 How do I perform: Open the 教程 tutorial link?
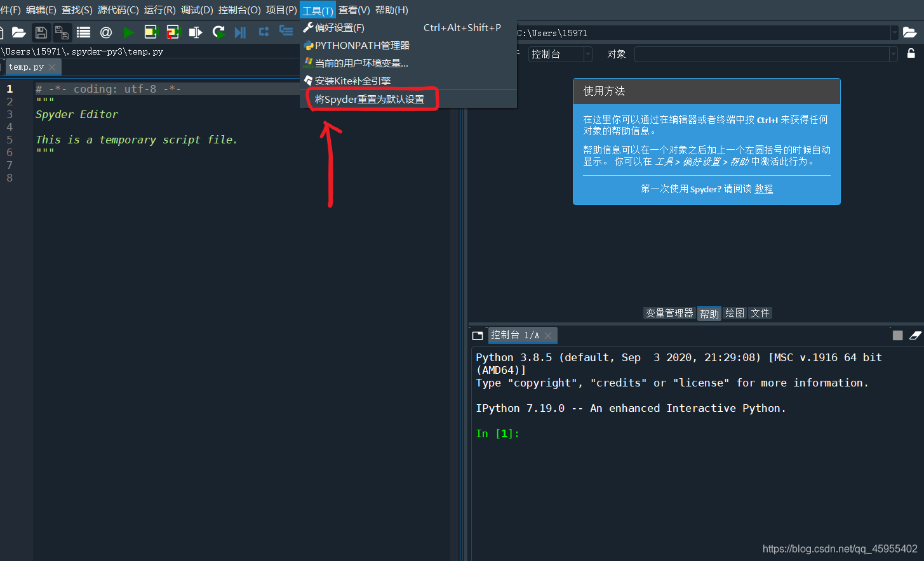tap(763, 188)
